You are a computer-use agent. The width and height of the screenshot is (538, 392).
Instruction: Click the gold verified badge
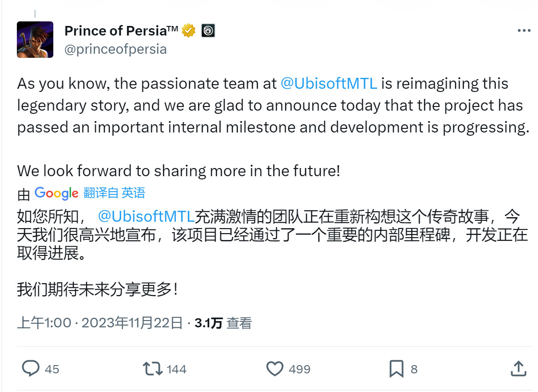pyautogui.click(x=188, y=31)
